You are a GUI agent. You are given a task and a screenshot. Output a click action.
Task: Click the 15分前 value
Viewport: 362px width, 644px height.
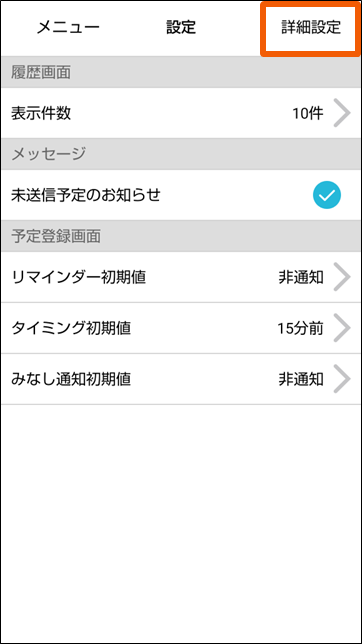click(300, 328)
